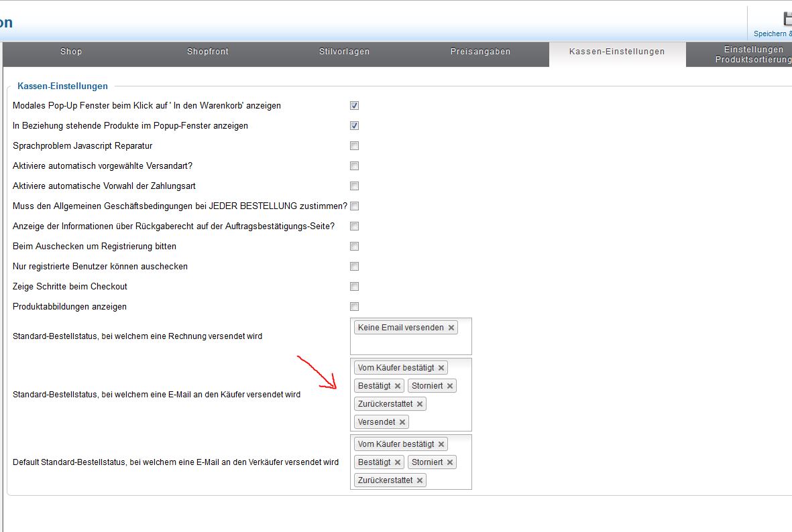The width and height of the screenshot is (792, 532).
Task: Uncheck modal pop-up on add to cart
Action: click(354, 105)
